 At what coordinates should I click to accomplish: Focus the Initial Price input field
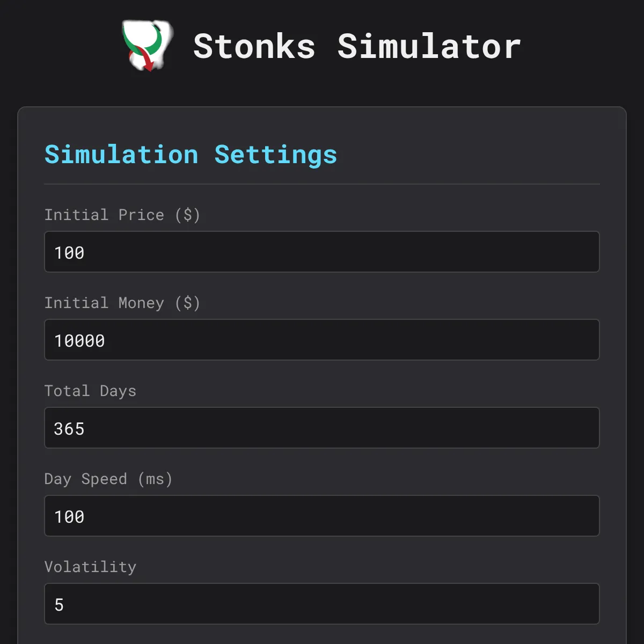[x=322, y=252]
